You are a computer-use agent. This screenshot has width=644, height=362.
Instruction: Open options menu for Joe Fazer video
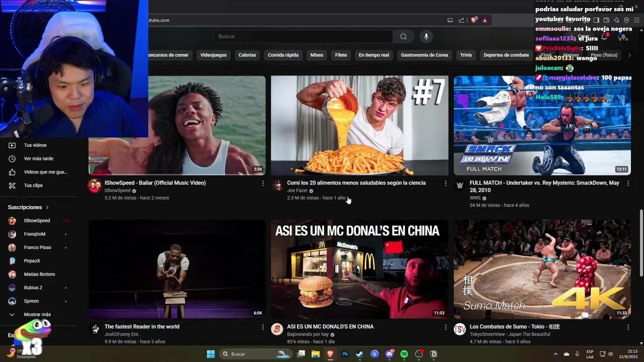click(x=445, y=184)
